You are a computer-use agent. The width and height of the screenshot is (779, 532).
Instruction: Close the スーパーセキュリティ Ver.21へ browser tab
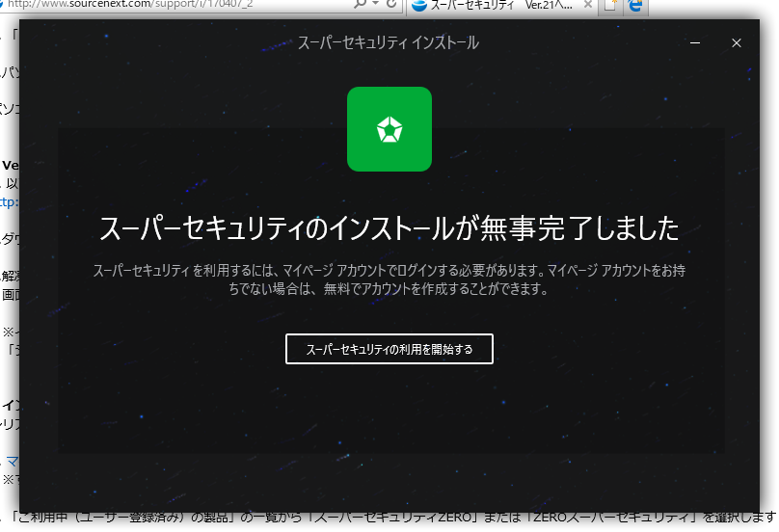click(x=588, y=5)
